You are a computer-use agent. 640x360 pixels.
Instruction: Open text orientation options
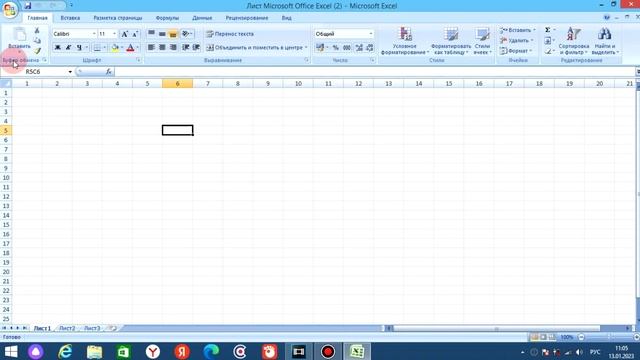[187, 34]
